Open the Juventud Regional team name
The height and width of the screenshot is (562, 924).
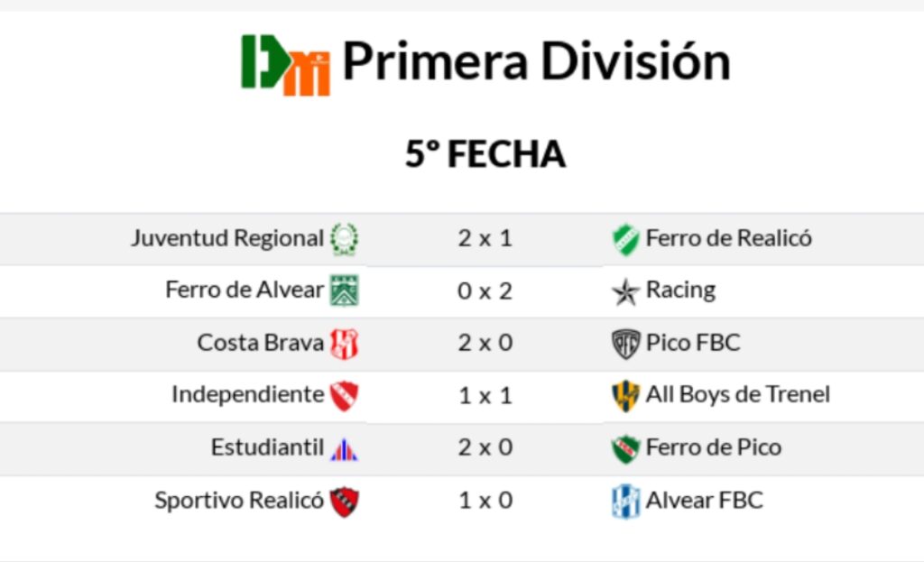226,238
